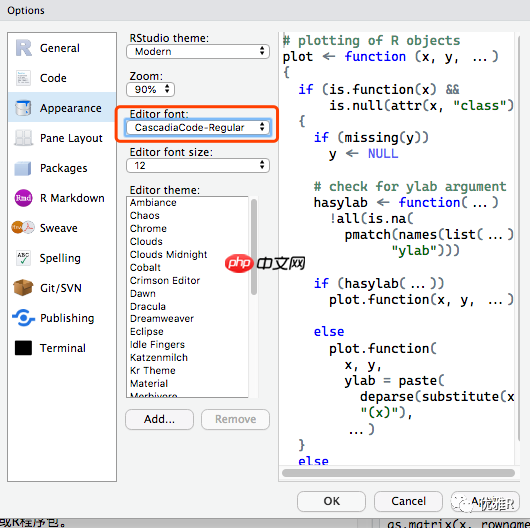The height and width of the screenshot is (528, 530).
Task: Select the Dawn editor theme
Action: point(188,293)
